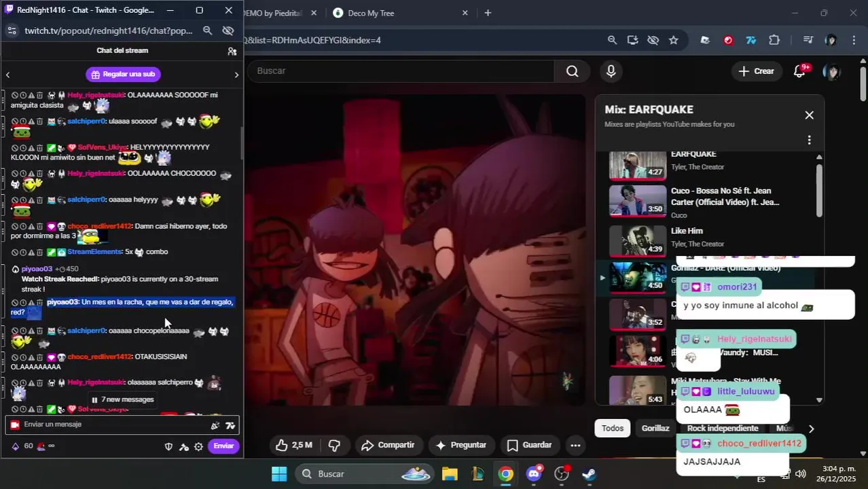The width and height of the screenshot is (868, 489).
Task: Click Preguntar AI button under video
Action: [x=461, y=446]
